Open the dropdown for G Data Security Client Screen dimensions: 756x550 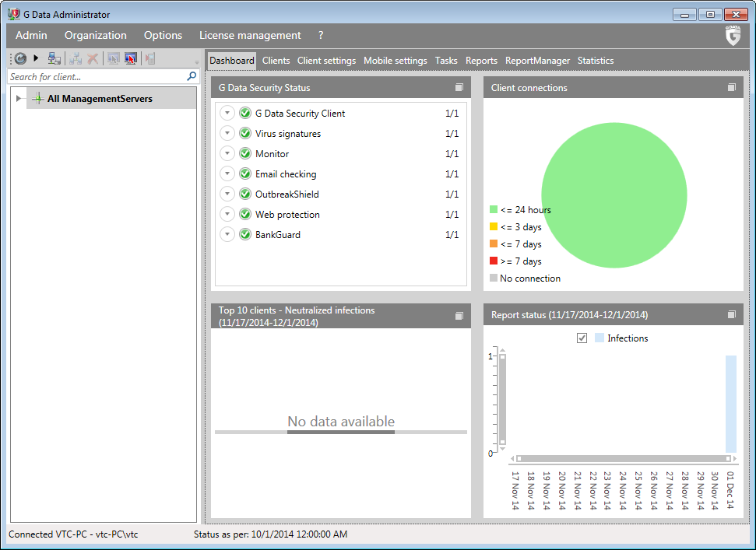pos(227,114)
